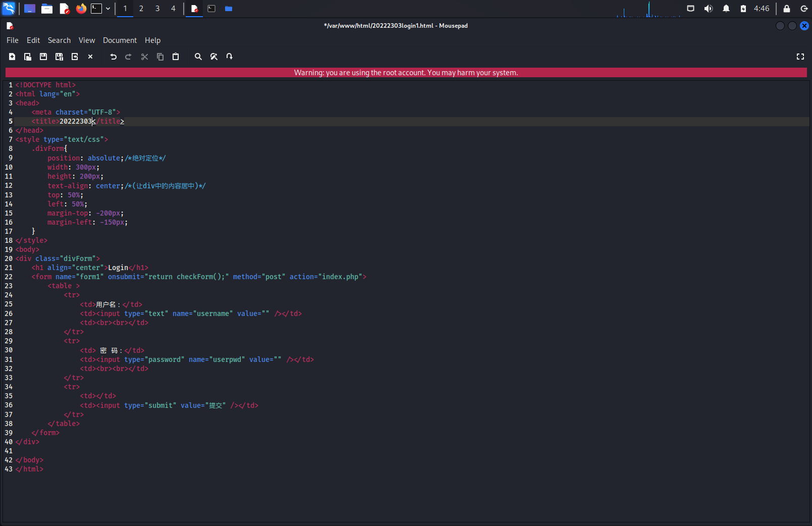Redo the last undone edit

(x=129, y=57)
